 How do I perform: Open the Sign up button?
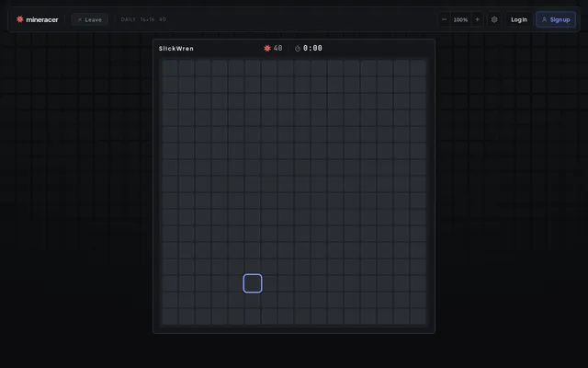(556, 19)
